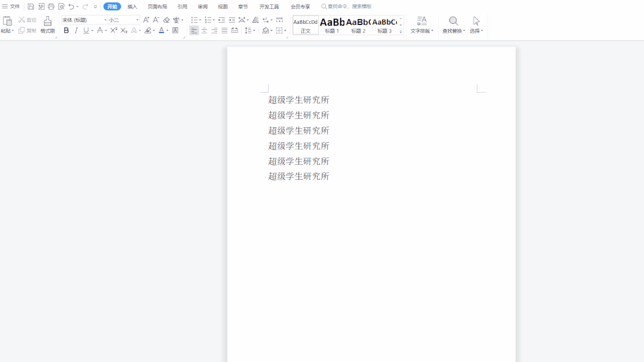
Task: Increase font size with A+ icon
Action: (x=146, y=20)
